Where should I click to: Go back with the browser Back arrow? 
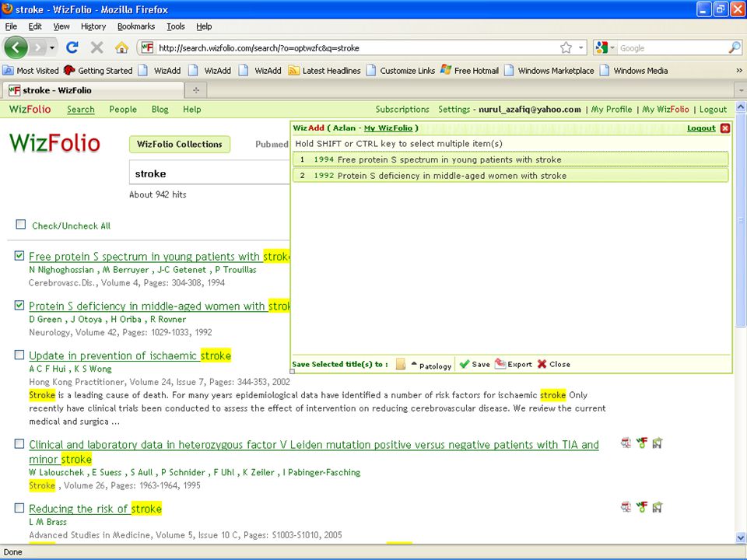pyautogui.click(x=16, y=47)
